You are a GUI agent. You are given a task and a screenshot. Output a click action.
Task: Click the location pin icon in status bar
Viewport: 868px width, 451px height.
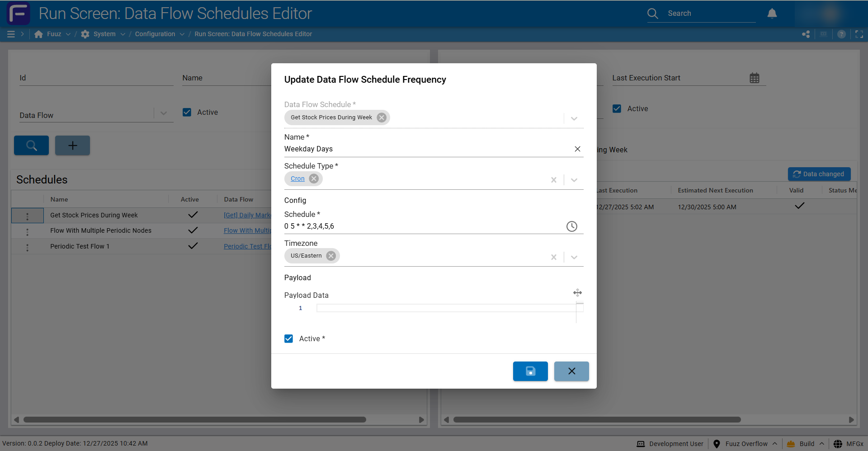[x=717, y=444]
